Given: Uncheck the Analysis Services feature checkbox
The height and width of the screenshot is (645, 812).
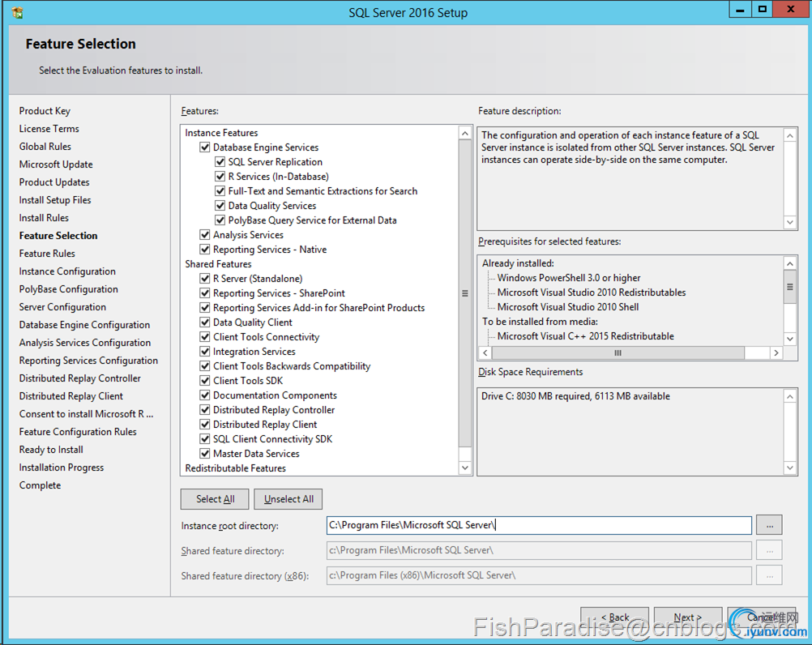Looking at the screenshot, I should tap(205, 234).
